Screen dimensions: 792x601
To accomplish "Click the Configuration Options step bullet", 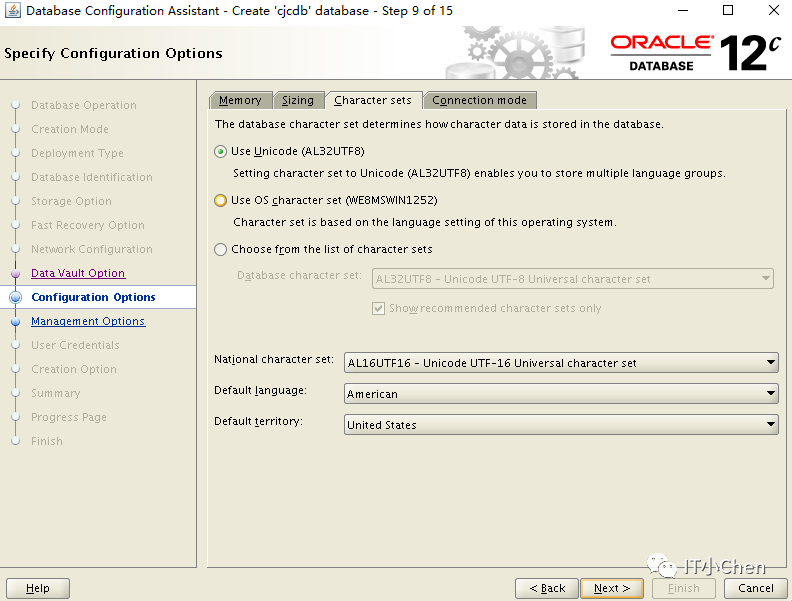I will click(16, 297).
